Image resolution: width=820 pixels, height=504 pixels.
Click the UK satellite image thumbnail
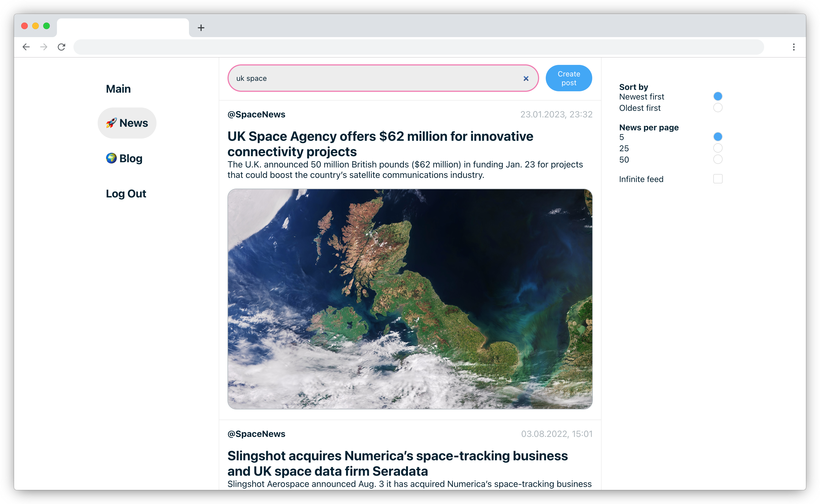point(410,299)
